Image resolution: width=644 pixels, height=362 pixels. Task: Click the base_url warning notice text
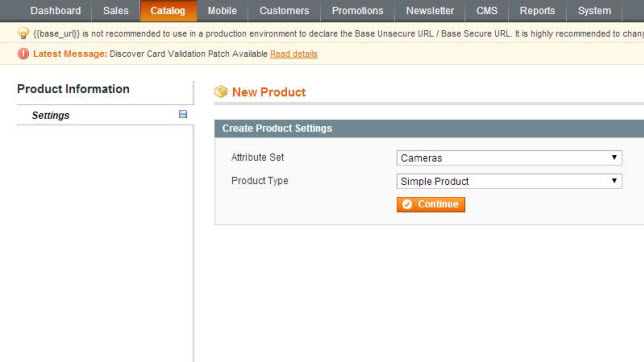338,34
